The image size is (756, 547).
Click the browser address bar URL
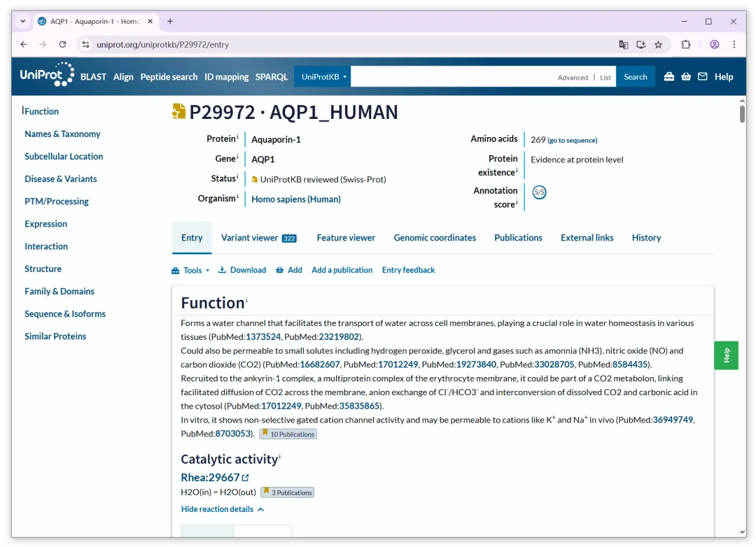coord(163,45)
